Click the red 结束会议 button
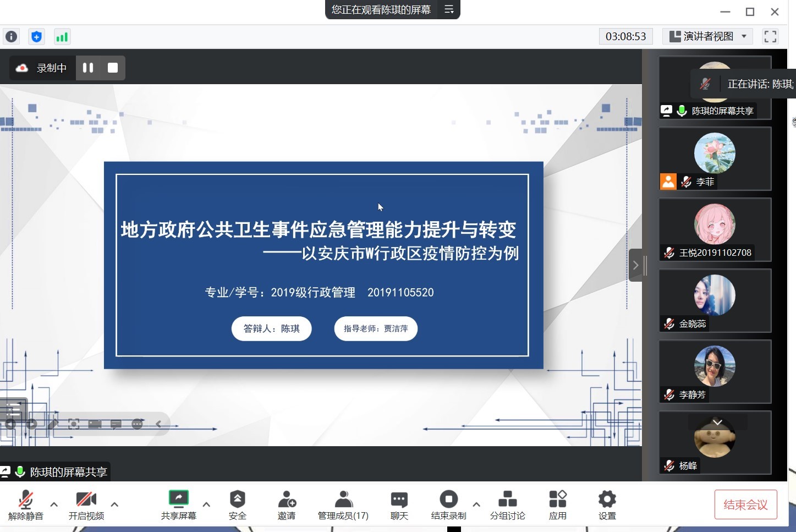The width and height of the screenshot is (796, 532). pyautogui.click(x=745, y=504)
